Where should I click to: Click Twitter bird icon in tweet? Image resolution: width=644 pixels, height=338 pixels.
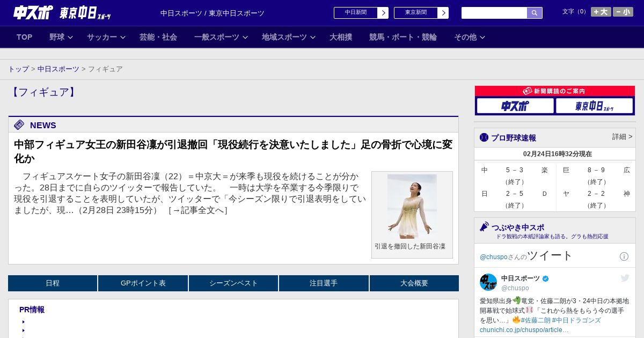click(625, 278)
